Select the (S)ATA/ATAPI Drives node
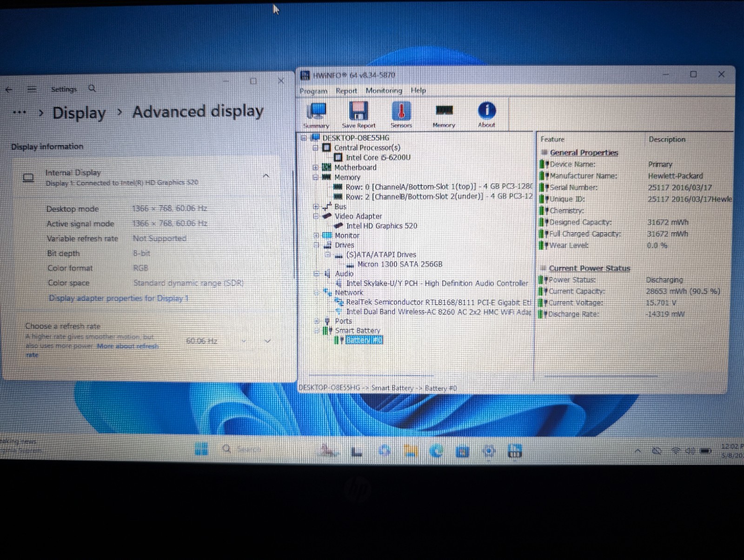Screen dimensions: 744x560 click(x=381, y=254)
